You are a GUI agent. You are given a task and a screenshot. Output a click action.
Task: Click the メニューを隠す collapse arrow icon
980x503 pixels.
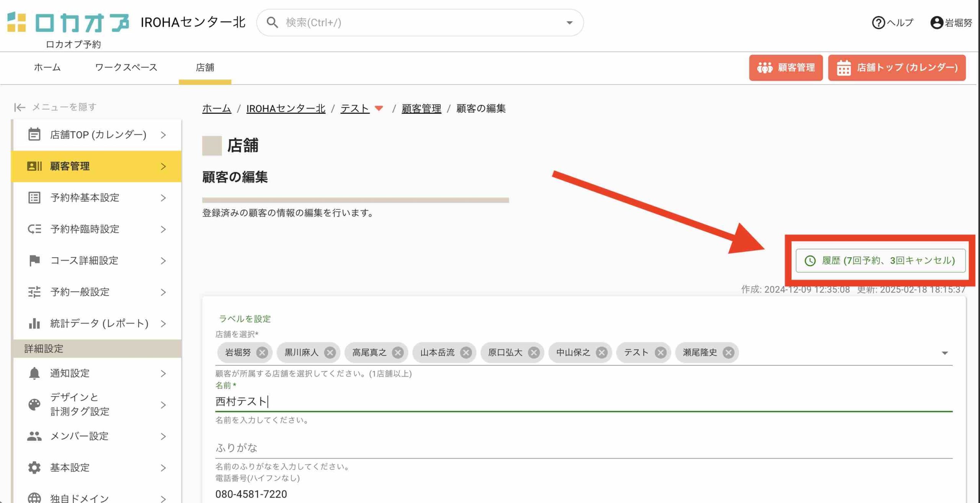20,107
